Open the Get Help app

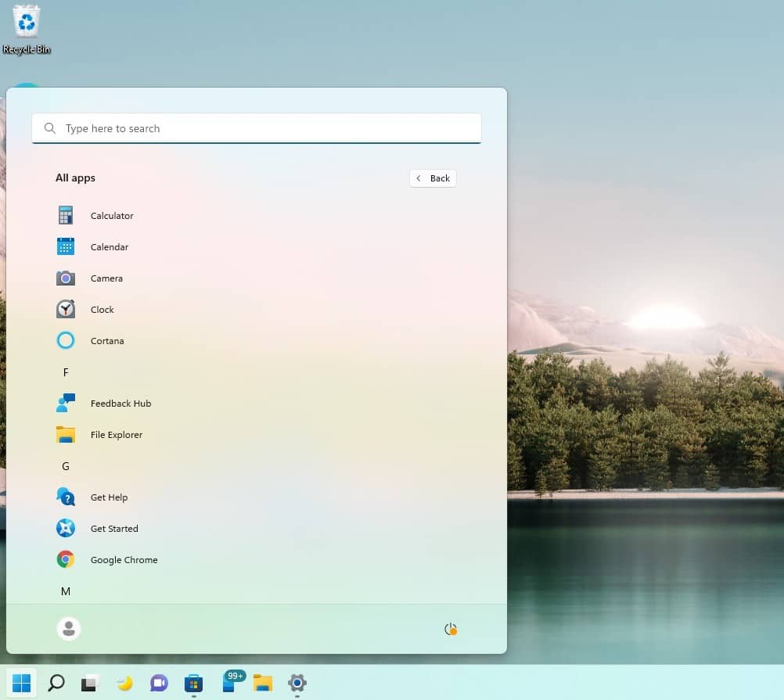[110, 497]
